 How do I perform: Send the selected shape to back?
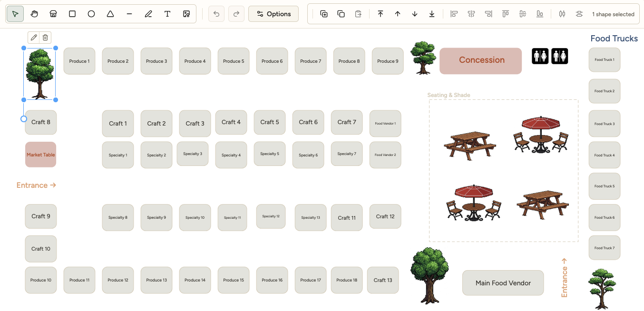click(432, 14)
